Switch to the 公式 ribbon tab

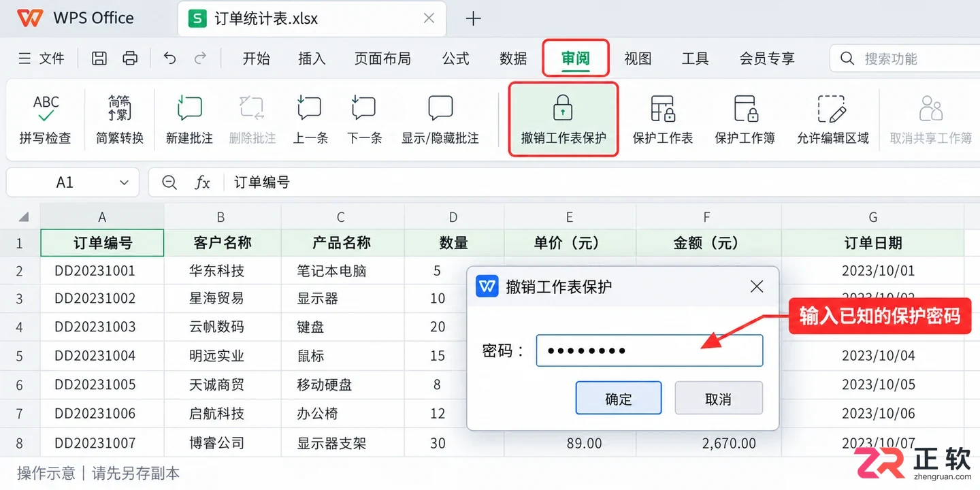click(x=456, y=59)
